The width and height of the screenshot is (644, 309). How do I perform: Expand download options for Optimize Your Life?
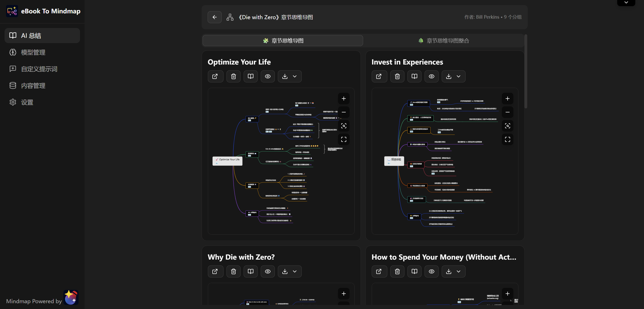295,76
